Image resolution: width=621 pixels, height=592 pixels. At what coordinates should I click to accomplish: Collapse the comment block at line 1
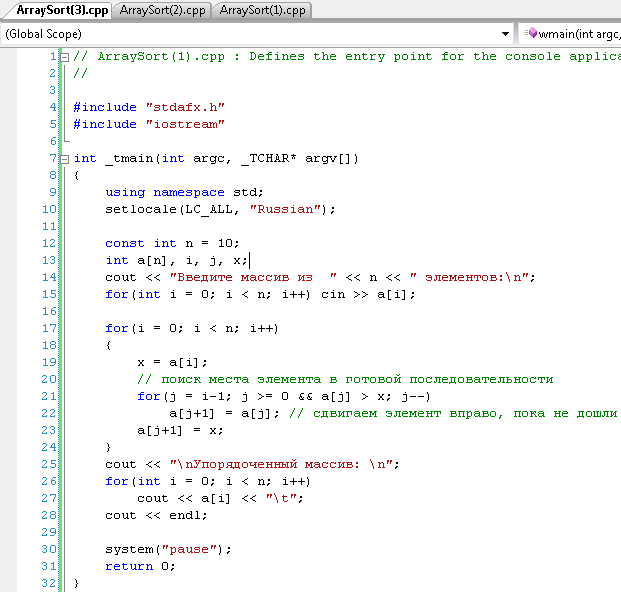click(65, 57)
